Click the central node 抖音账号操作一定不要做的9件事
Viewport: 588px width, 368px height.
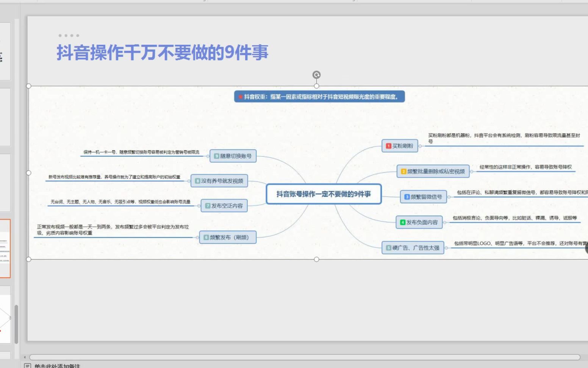pos(324,194)
